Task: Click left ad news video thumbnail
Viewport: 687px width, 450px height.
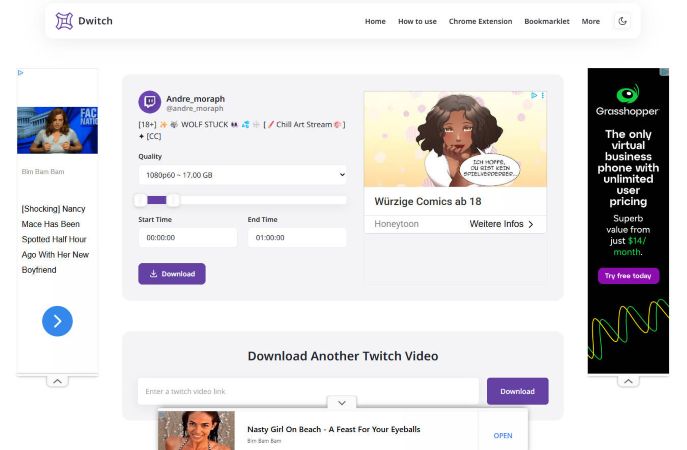Action: pyautogui.click(x=57, y=130)
